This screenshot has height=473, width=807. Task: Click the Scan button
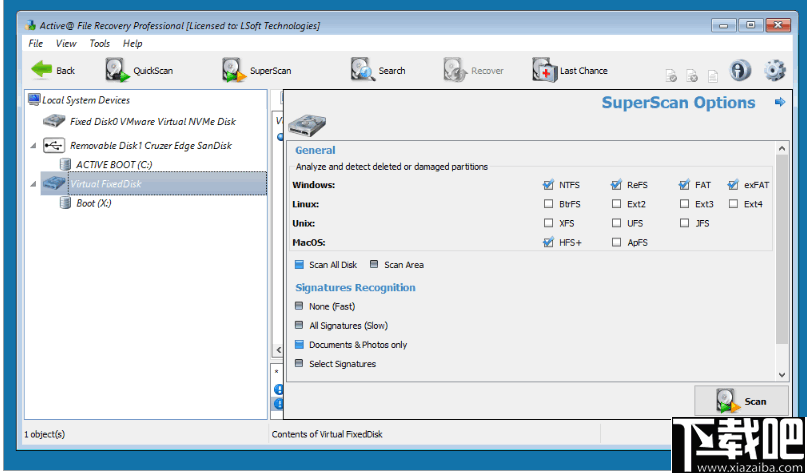point(741,400)
